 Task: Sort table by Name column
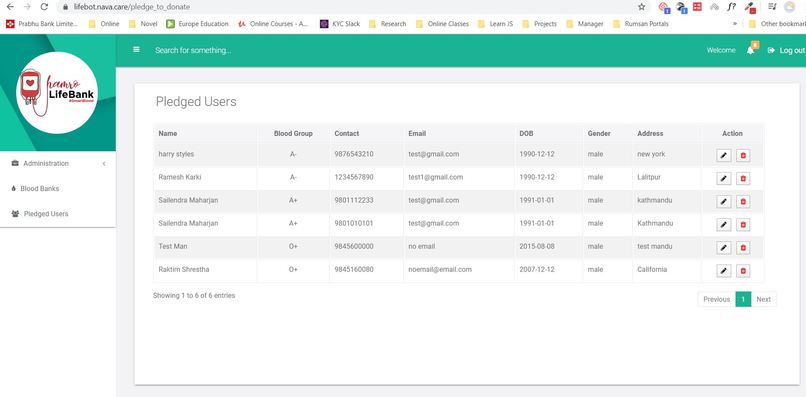tap(205, 133)
